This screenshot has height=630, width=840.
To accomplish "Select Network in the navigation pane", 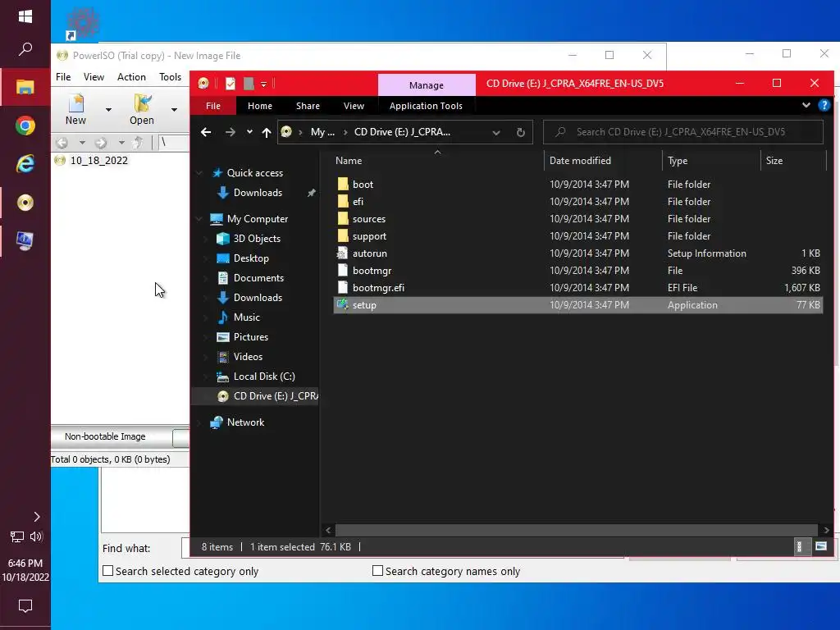I will (245, 422).
